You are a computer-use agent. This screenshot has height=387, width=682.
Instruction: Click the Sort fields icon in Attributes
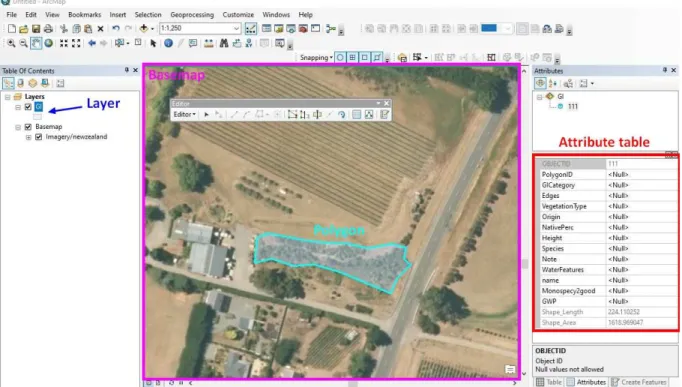553,83
